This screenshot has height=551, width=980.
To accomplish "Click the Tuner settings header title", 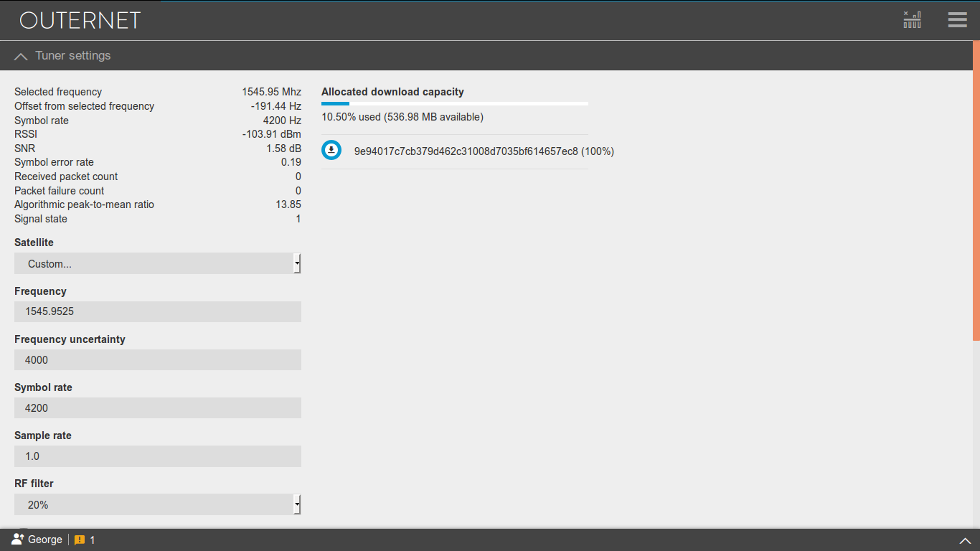I will (73, 55).
